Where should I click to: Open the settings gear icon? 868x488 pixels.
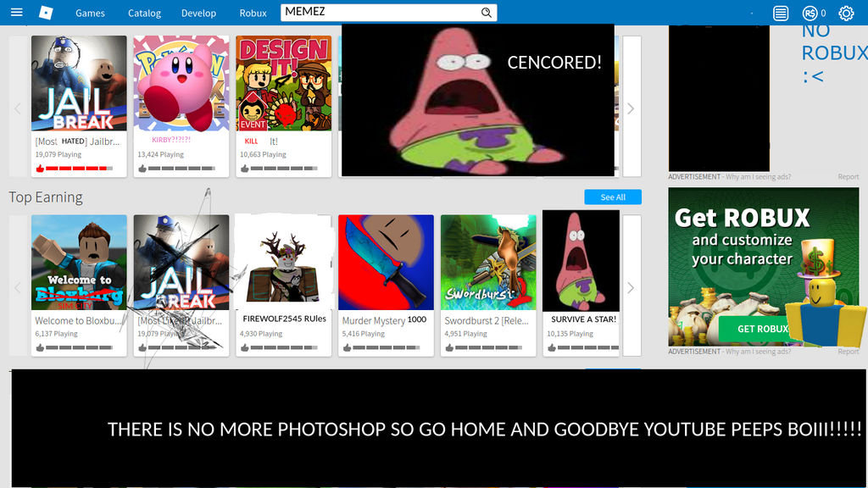(846, 13)
